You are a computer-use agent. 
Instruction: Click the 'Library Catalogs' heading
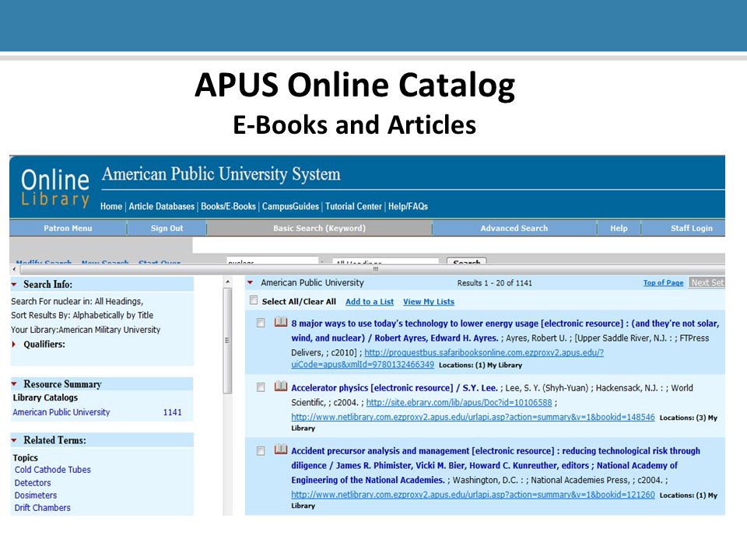coord(45,397)
